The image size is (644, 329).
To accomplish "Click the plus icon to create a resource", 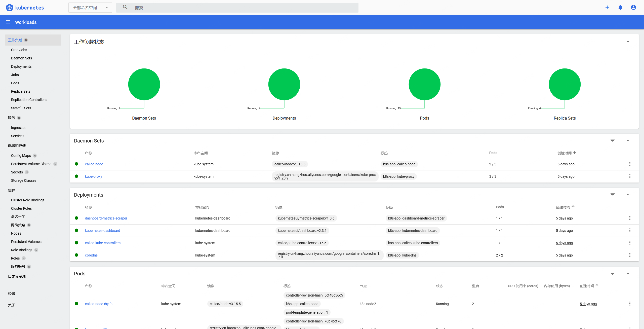I will pyautogui.click(x=607, y=7).
